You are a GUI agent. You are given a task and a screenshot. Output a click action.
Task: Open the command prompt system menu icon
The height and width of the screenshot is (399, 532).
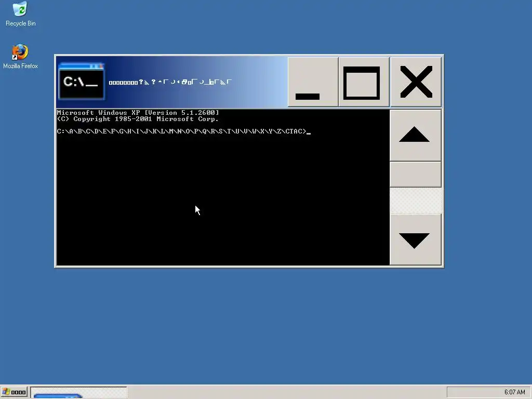tap(82, 82)
